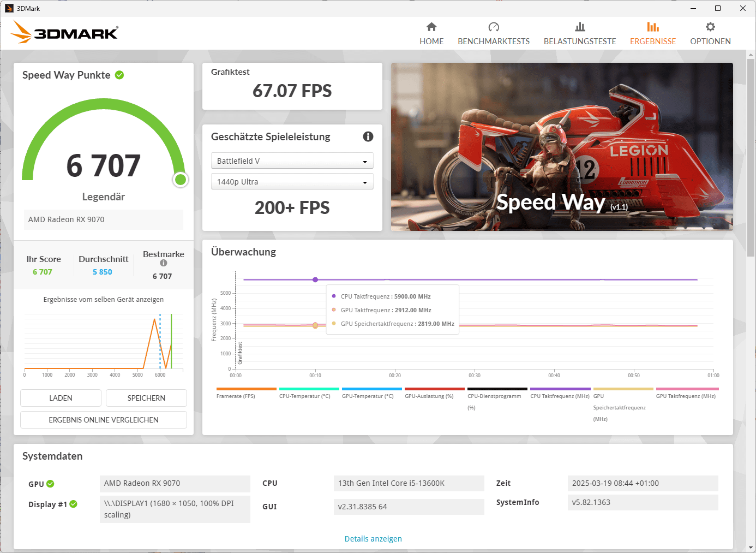
Task: Click green checkmark next to Speed Way Punkte
Action: tap(119, 75)
